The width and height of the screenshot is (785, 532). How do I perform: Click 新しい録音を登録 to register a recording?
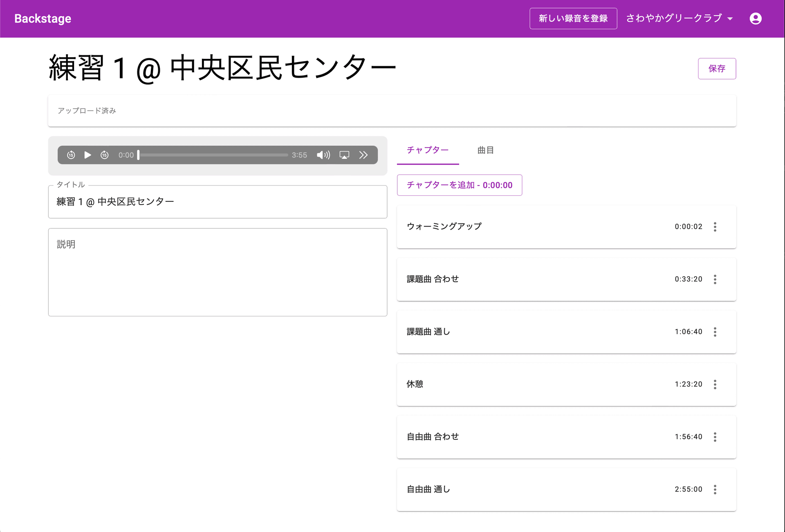(x=573, y=18)
